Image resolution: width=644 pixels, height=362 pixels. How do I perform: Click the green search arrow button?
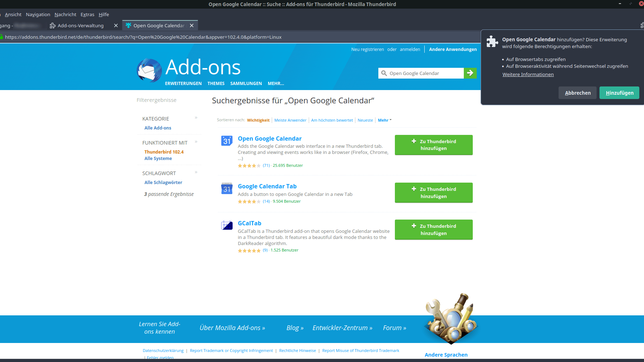(470, 73)
